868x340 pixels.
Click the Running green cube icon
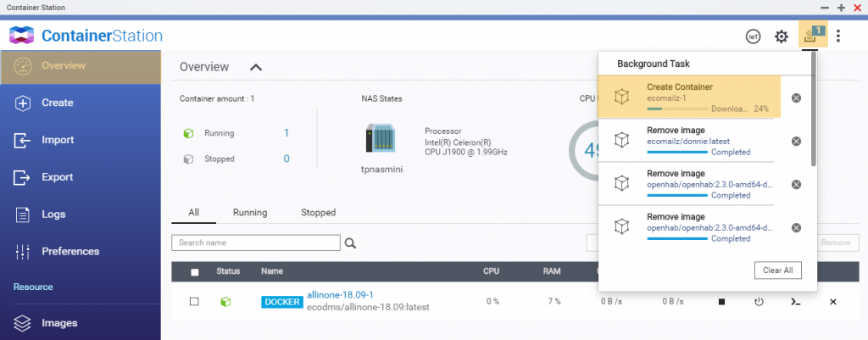(188, 133)
